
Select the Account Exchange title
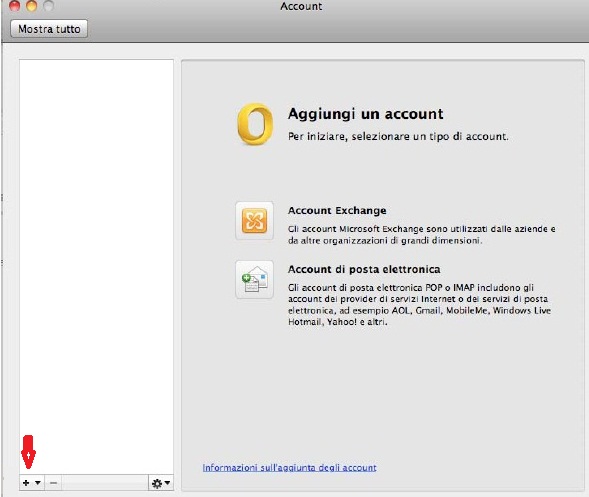337,210
